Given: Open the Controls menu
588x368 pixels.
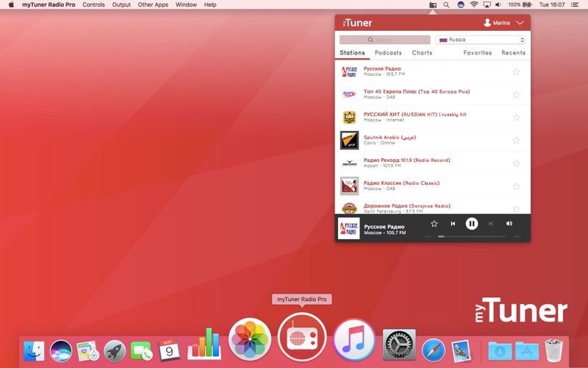Looking at the screenshot, I should [93, 4].
